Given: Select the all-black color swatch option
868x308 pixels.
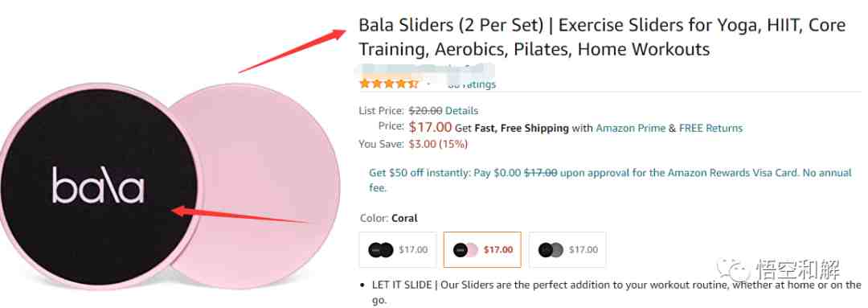Looking at the screenshot, I should coord(398,250).
